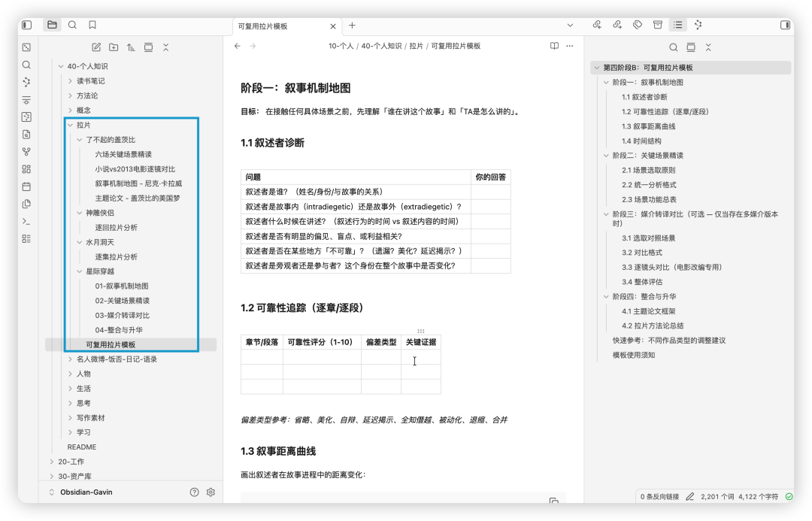The height and width of the screenshot is (521, 812).
Task: Open note 02-关键场景精读
Action: point(123,301)
